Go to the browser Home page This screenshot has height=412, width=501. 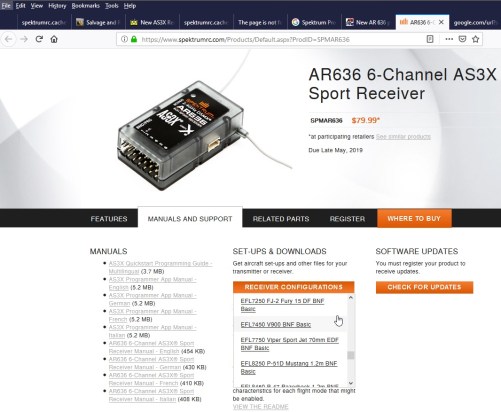click(x=54, y=39)
